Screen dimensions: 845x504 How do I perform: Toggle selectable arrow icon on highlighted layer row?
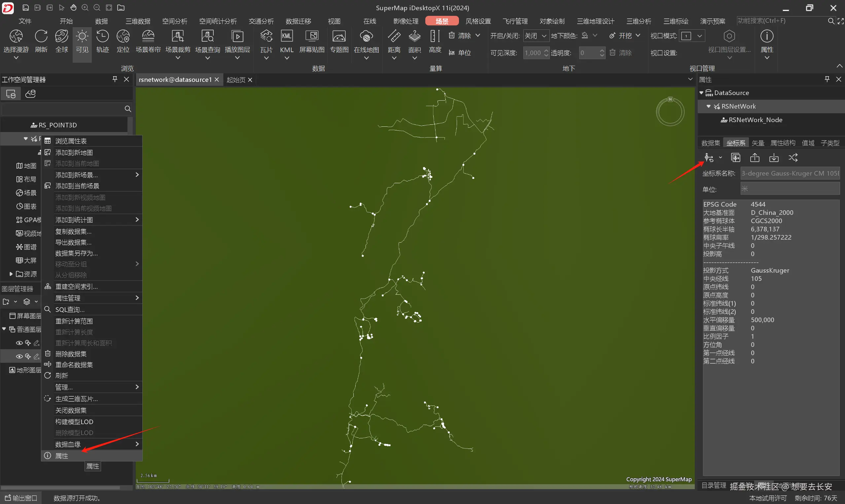click(x=28, y=356)
